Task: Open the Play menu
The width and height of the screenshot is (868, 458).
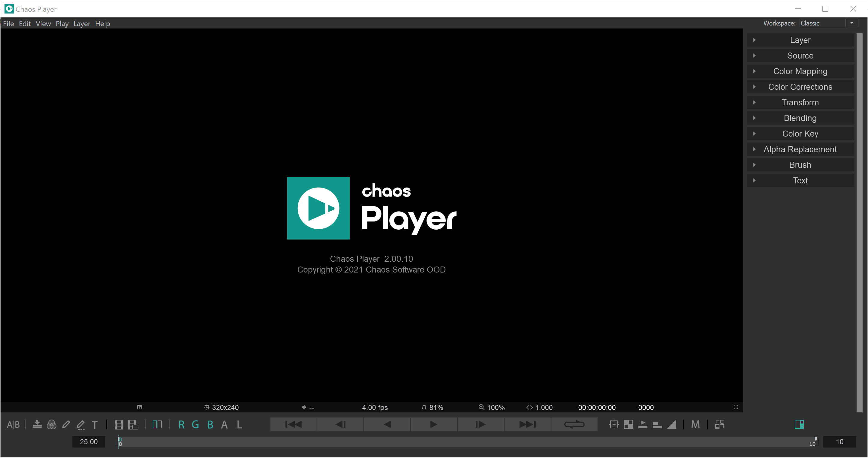Action: (x=62, y=24)
